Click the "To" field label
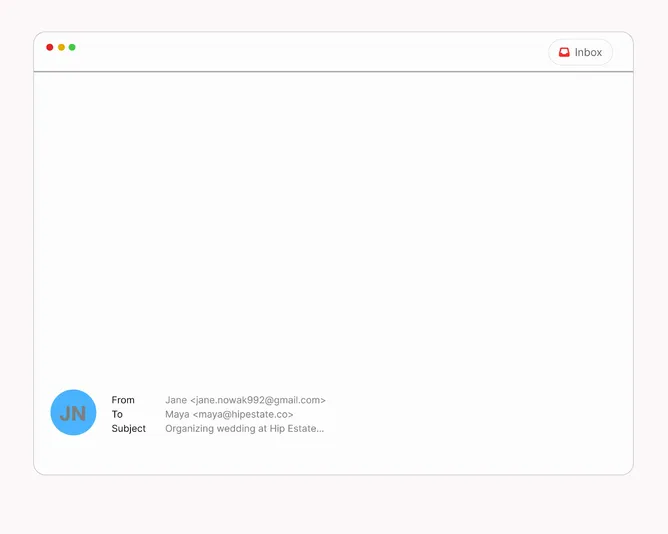 (x=117, y=414)
